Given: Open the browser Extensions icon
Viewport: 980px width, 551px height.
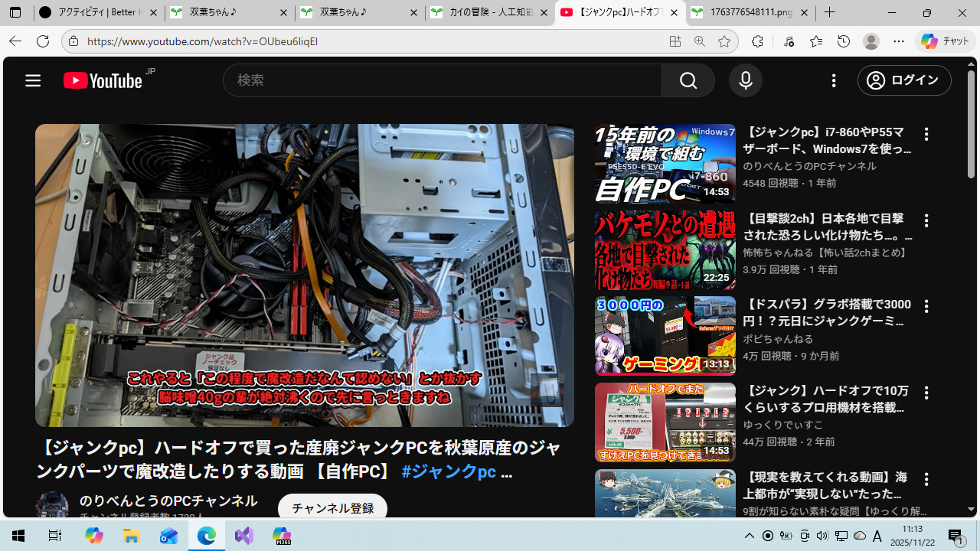Looking at the screenshot, I should pyautogui.click(x=757, y=41).
